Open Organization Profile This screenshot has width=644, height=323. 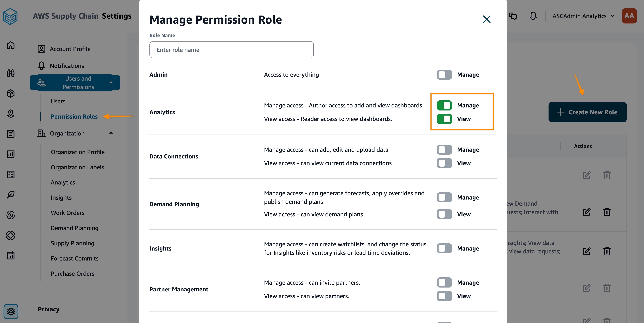pyautogui.click(x=78, y=152)
